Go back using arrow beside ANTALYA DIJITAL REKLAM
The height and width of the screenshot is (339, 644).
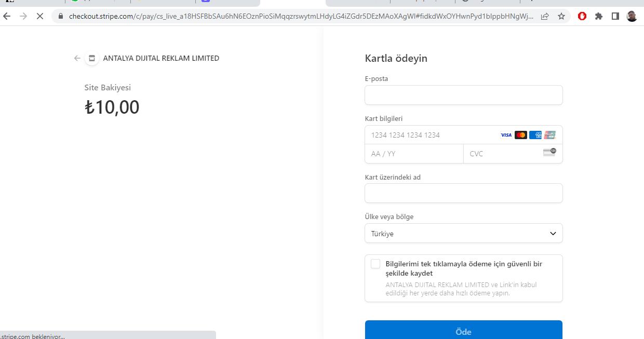tap(77, 58)
